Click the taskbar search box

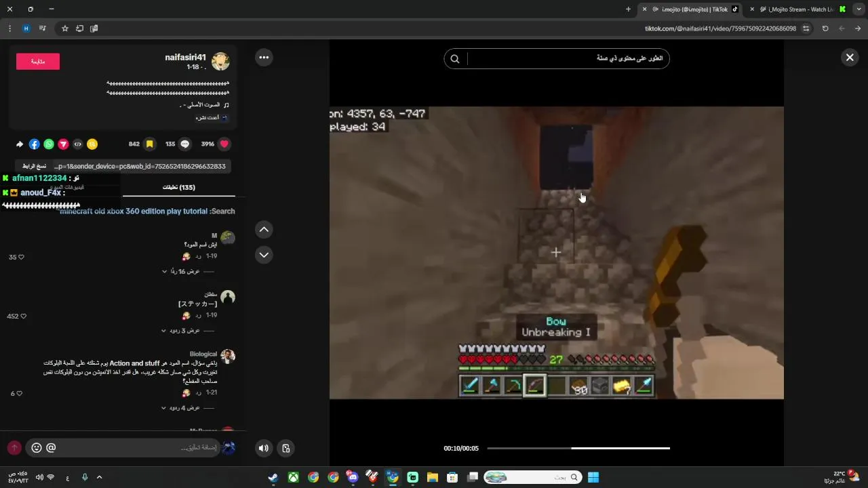(532, 477)
